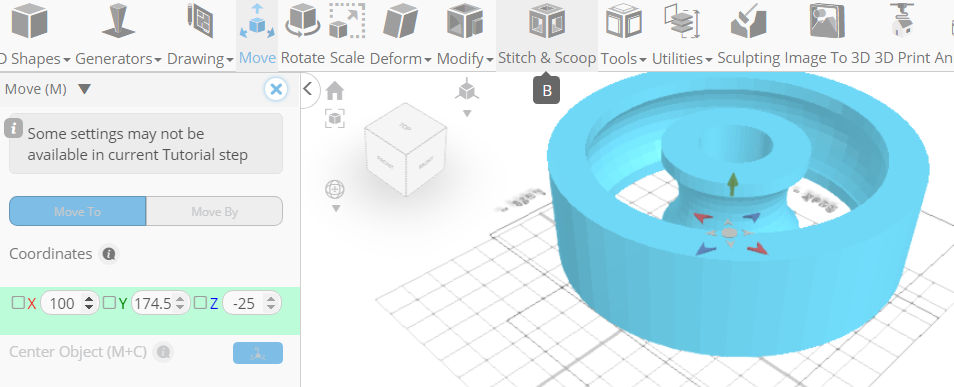Image resolution: width=954 pixels, height=387 pixels.
Task: Open the globe navigation icon
Action: point(335,189)
